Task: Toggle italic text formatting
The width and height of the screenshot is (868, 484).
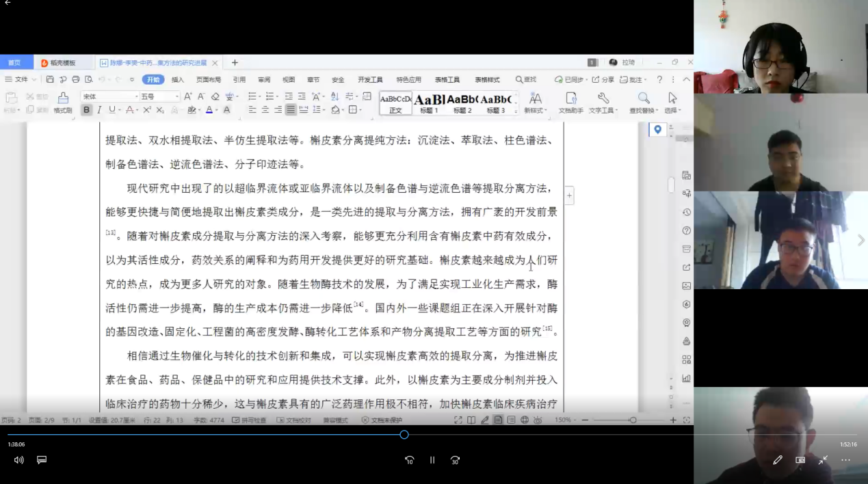Action: pos(99,110)
